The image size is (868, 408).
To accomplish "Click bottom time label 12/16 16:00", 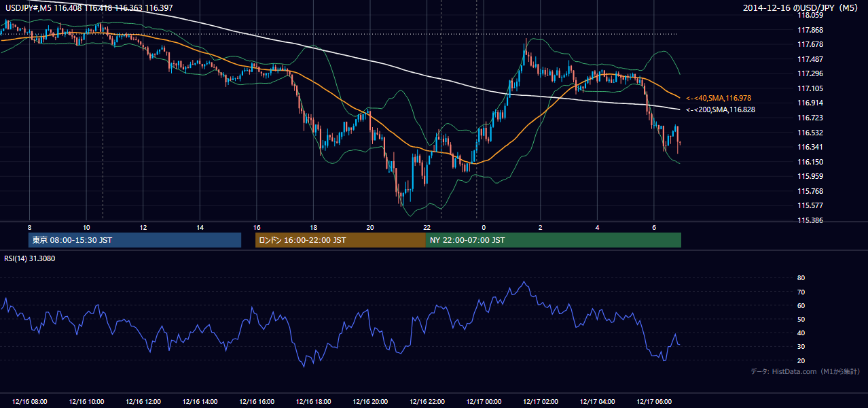I will (257, 402).
